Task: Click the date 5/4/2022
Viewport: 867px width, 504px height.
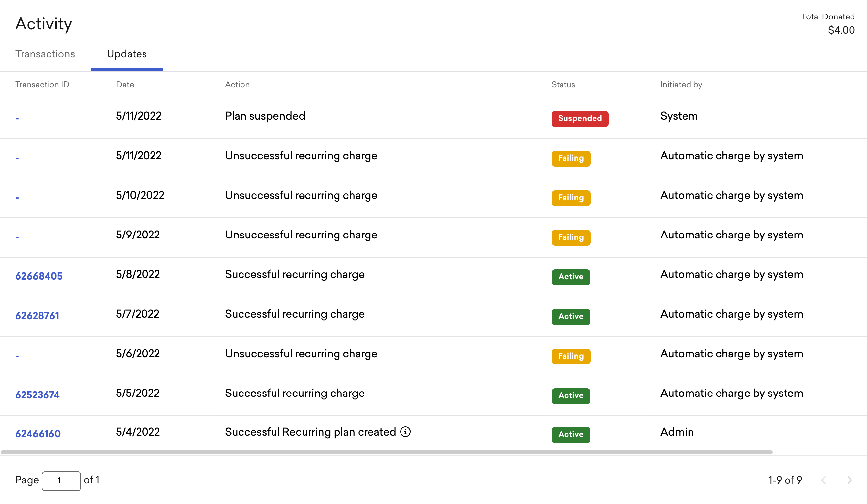Action: tap(138, 432)
